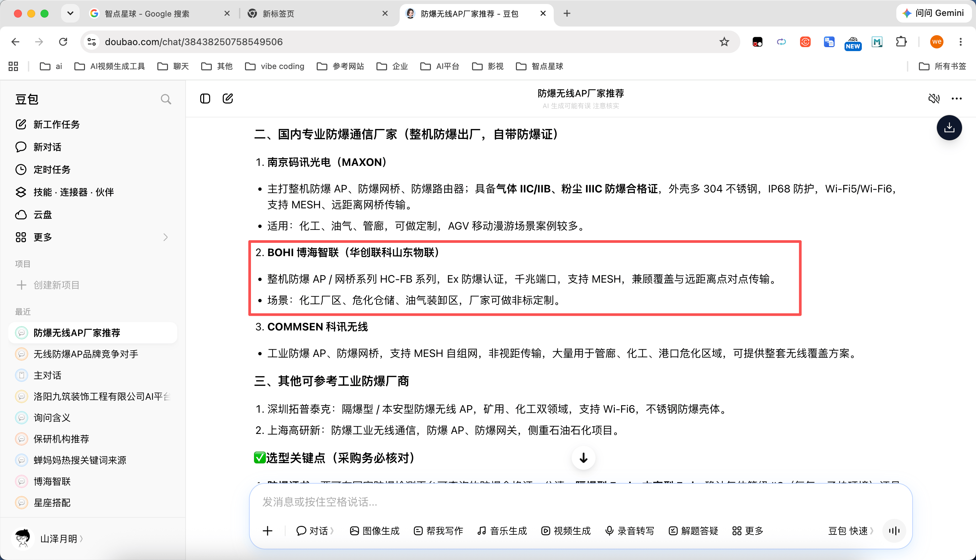The height and width of the screenshot is (560, 976).
Task: Focus the 发消息或按住空格说话 input field
Action: [x=580, y=502]
